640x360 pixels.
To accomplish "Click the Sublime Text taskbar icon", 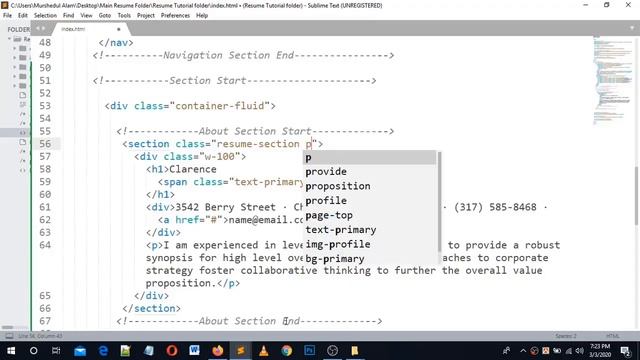I will 241,351.
